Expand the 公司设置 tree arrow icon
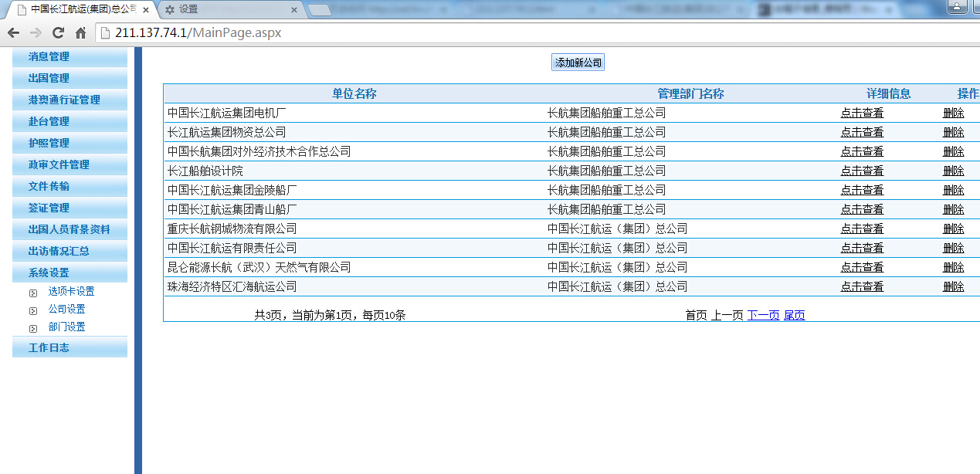This screenshot has height=474, width=980. (33, 310)
